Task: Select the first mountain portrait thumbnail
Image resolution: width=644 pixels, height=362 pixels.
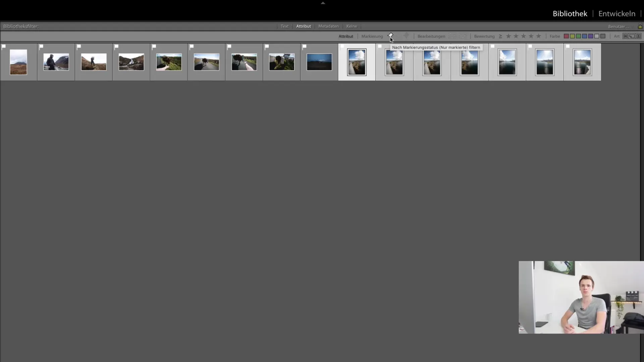Action: tap(18, 62)
